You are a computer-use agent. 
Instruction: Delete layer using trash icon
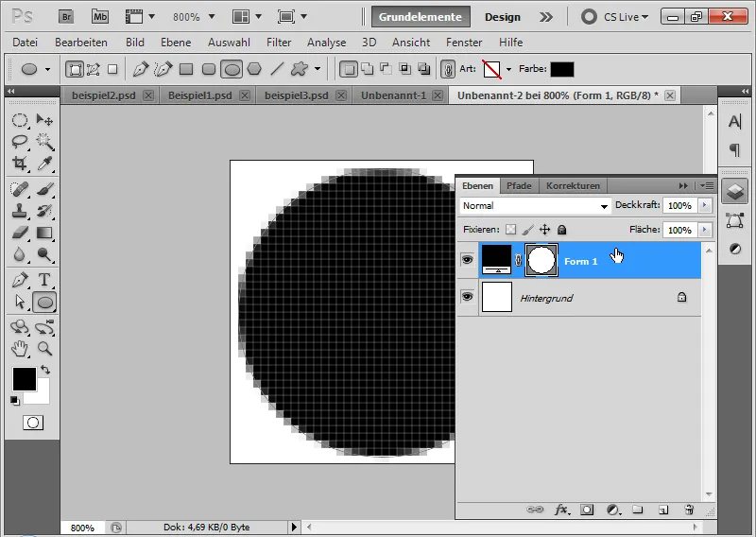689,510
